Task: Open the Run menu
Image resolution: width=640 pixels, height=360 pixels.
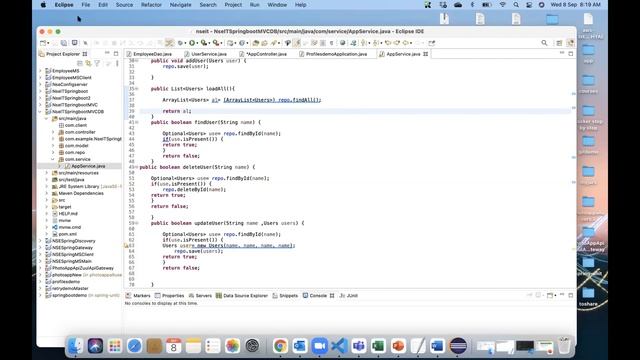Action: click(x=254, y=5)
